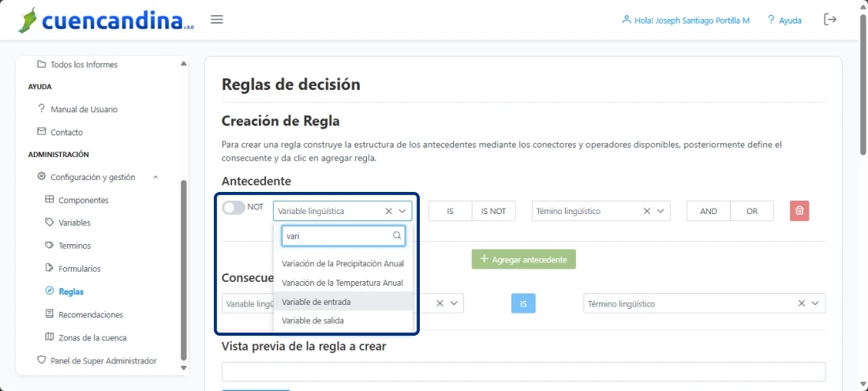Select Variación de la Temperatura Anual
Viewport: 868px width, 391px height.
pos(342,283)
